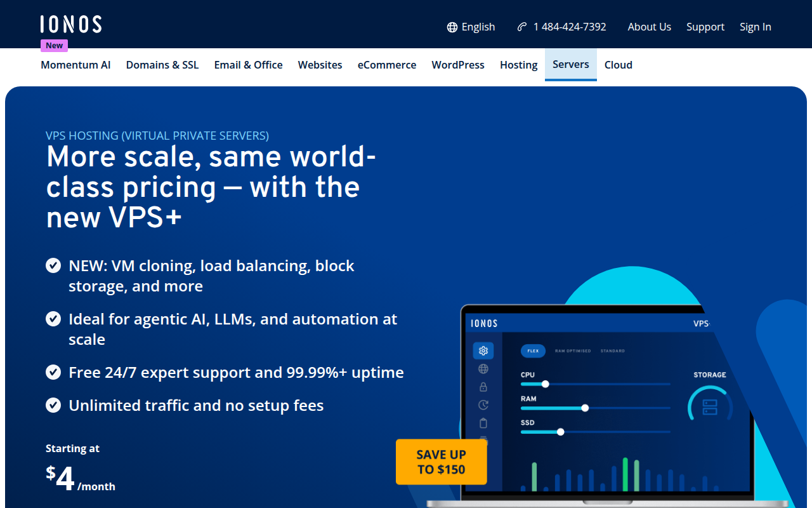
Task: Open the Momentum AI menu
Action: click(x=75, y=65)
